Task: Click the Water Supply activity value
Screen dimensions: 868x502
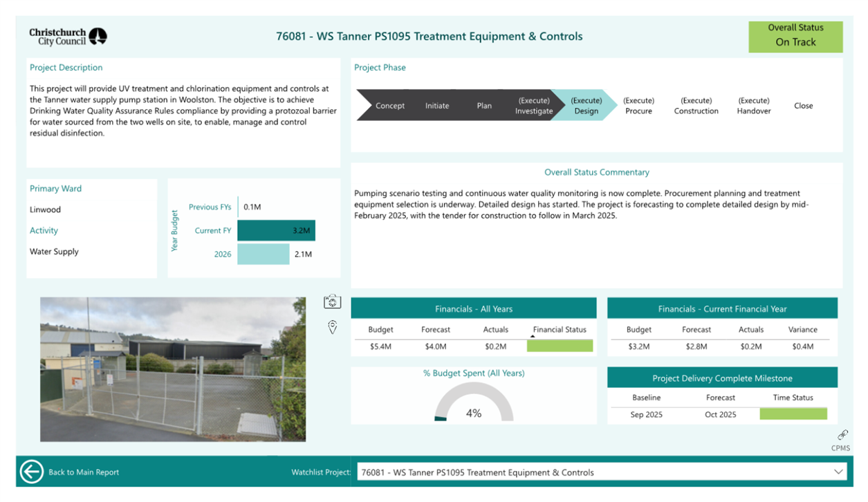Action: (54, 252)
